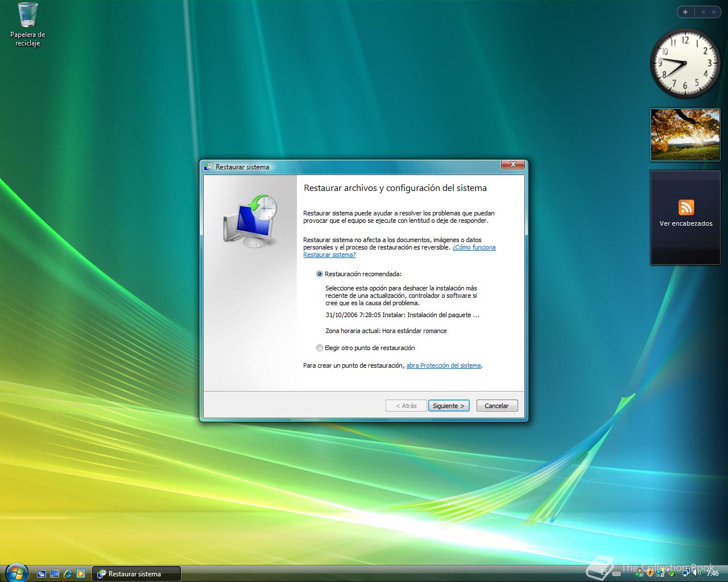
Task: Open the ¿Cómo funciona Restaurar sistema? link
Action: pyautogui.click(x=399, y=251)
